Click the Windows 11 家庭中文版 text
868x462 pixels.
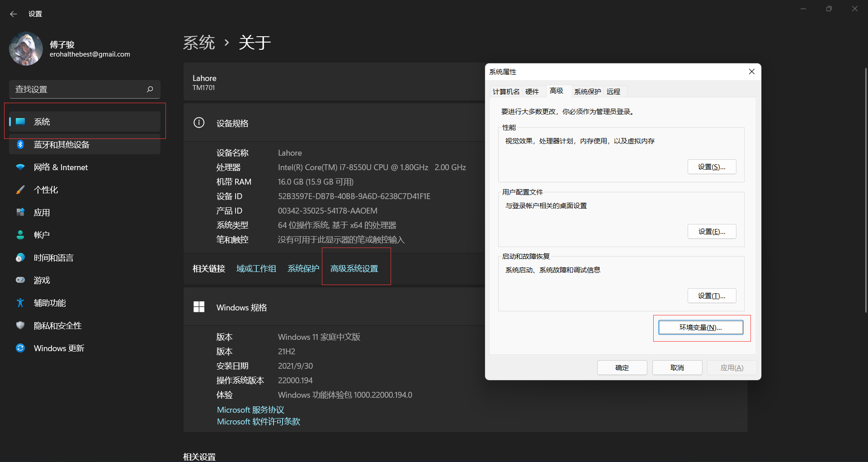coord(319,337)
